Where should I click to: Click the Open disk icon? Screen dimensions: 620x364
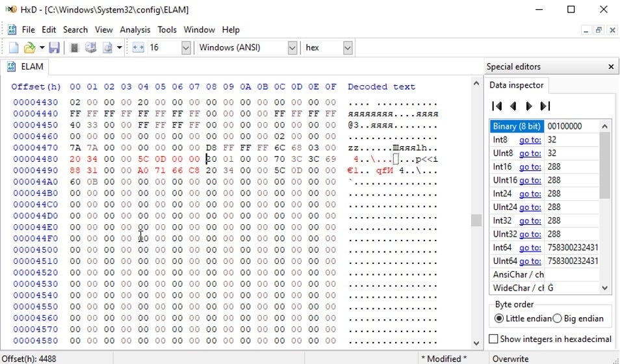coord(90,48)
